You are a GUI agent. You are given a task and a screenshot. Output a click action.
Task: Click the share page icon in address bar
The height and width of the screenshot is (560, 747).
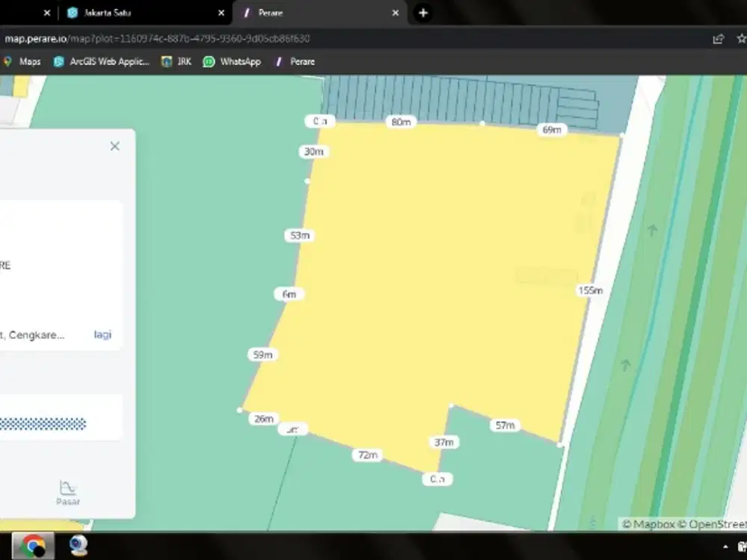(x=718, y=39)
